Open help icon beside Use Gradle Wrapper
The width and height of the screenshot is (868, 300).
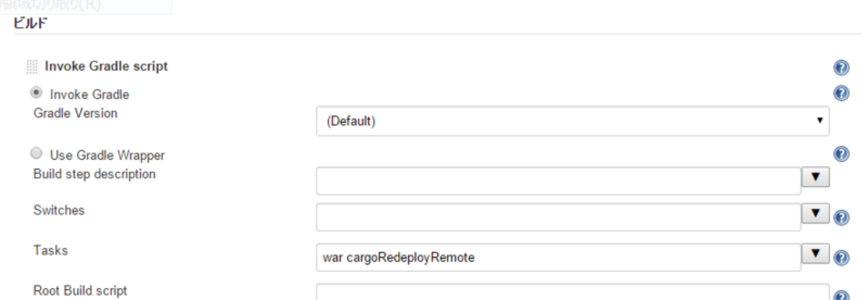[841, 154]
